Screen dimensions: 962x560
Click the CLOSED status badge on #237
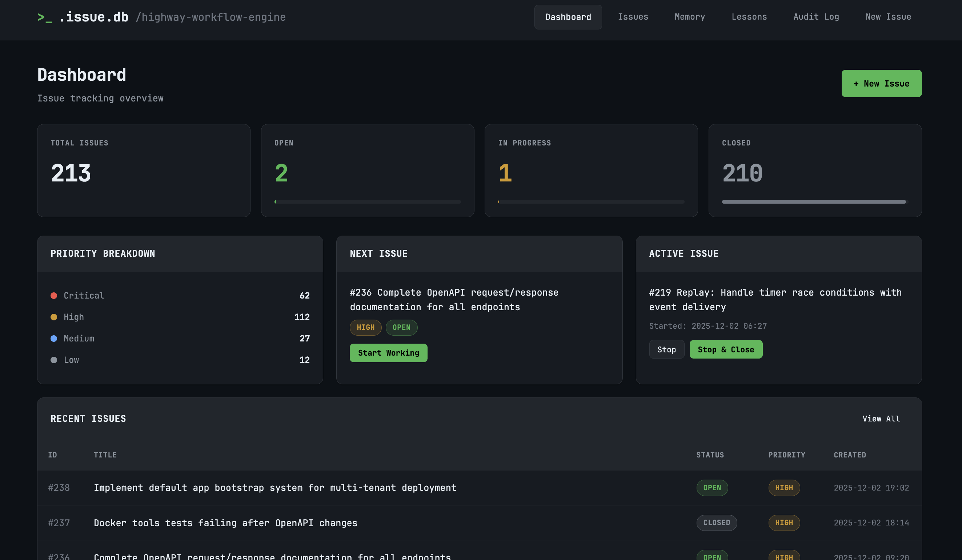coord(716,523)
